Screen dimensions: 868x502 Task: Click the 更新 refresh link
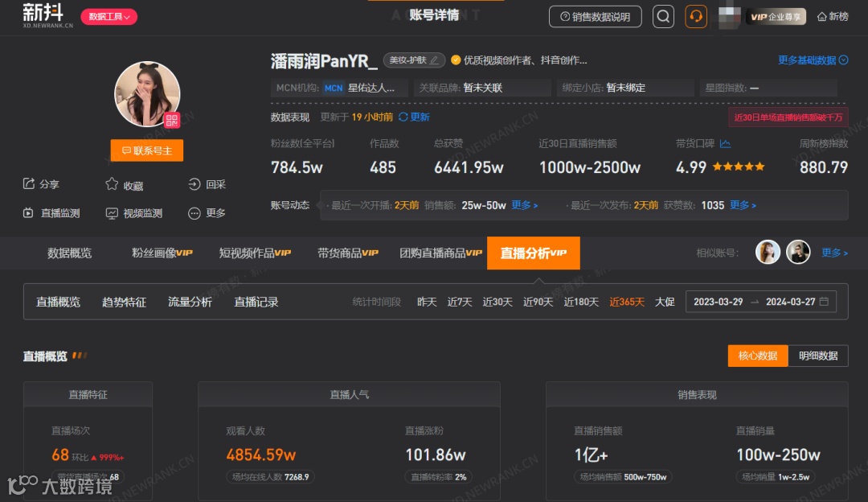[420, 117]
